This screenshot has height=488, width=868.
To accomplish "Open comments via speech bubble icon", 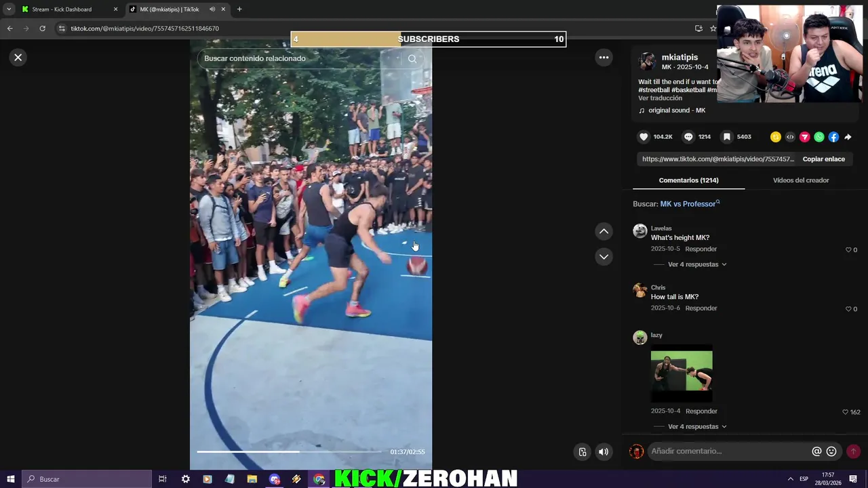I will (688, 137).
